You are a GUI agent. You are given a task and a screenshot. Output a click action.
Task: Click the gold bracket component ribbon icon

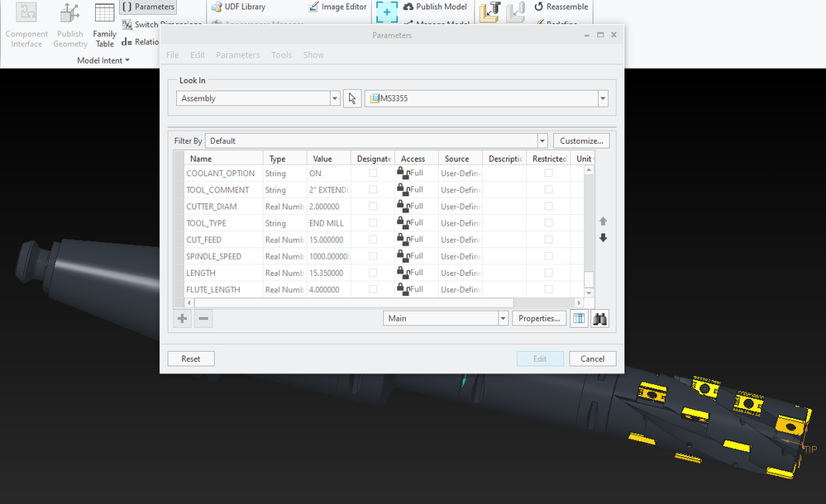click(490, 12)
